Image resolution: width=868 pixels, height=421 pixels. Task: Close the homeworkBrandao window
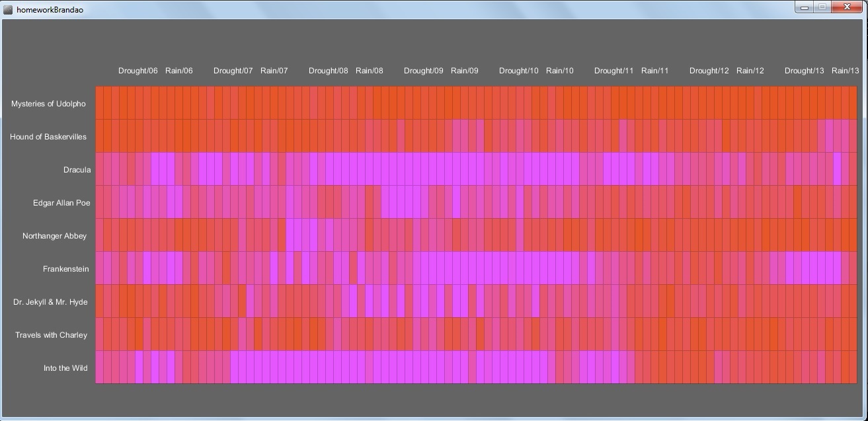847,7
